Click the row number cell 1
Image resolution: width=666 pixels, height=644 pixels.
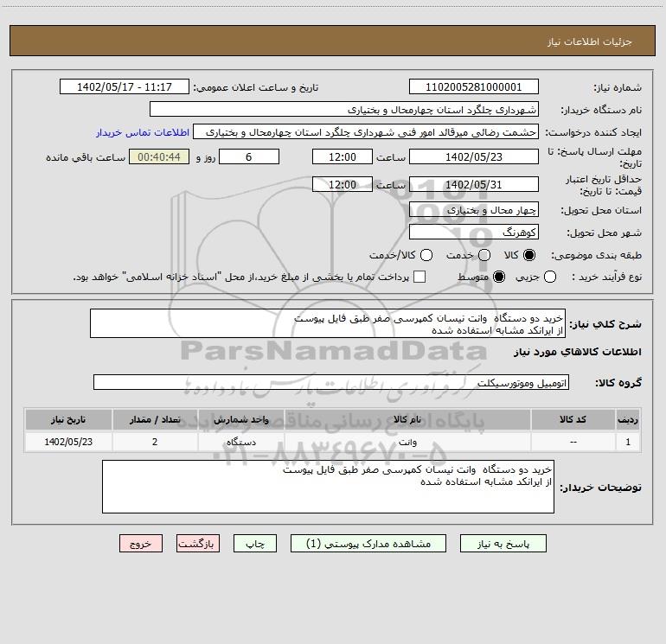point(628,442)
